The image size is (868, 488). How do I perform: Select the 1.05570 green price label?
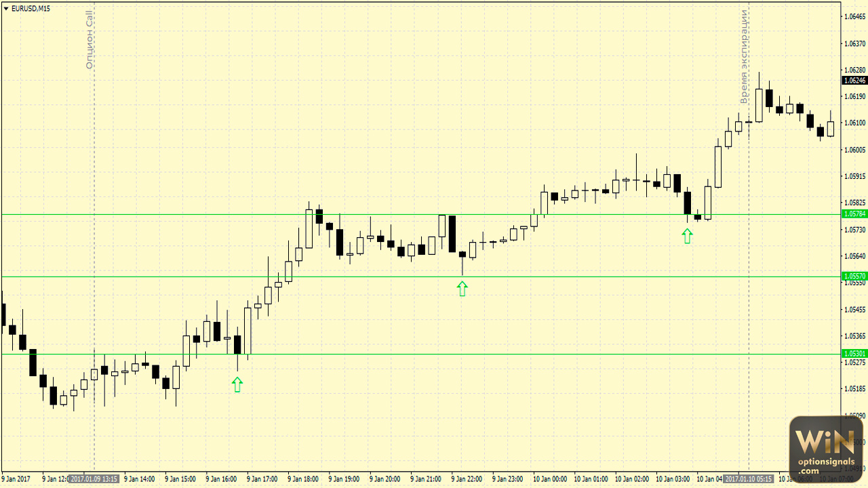pyautogui.click(x=854, y=277)
